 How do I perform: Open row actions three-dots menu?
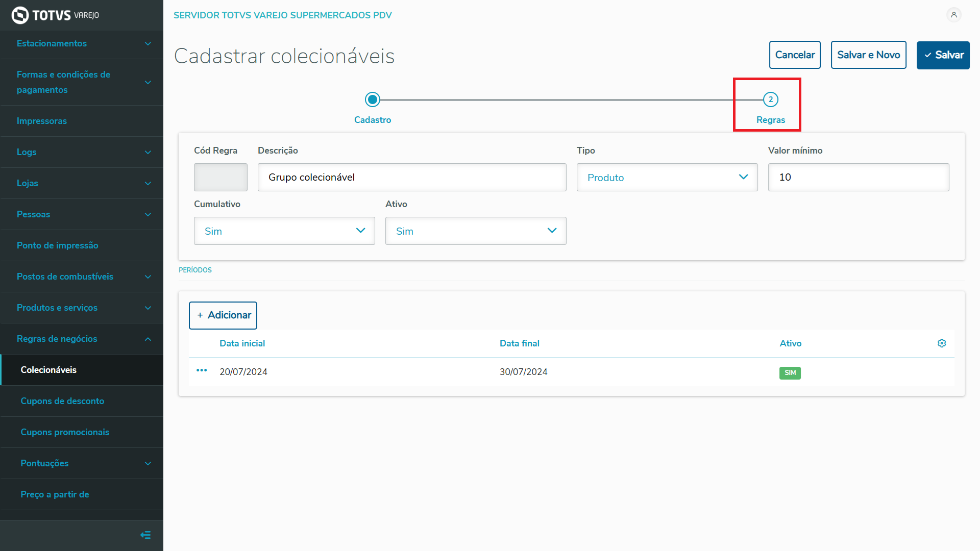202,371
